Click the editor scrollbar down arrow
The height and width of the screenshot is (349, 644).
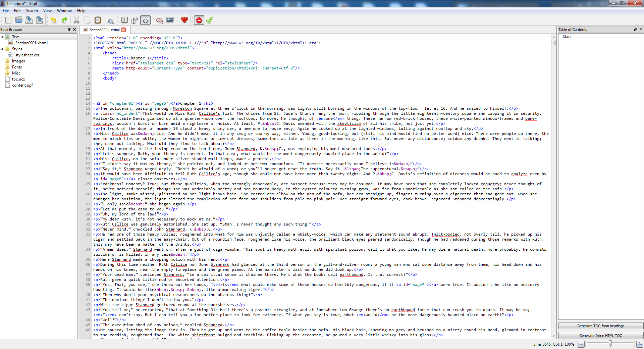tap(553, 336)
